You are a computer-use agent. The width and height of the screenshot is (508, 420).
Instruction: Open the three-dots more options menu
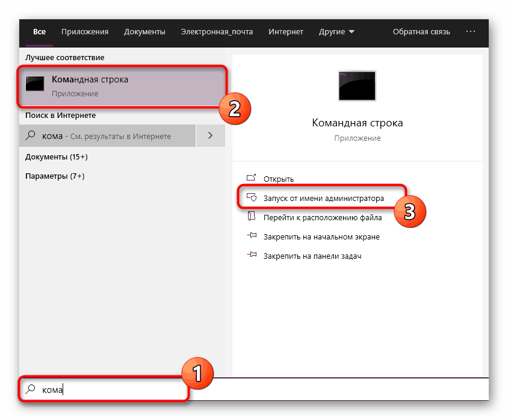[x=471, y=31]
